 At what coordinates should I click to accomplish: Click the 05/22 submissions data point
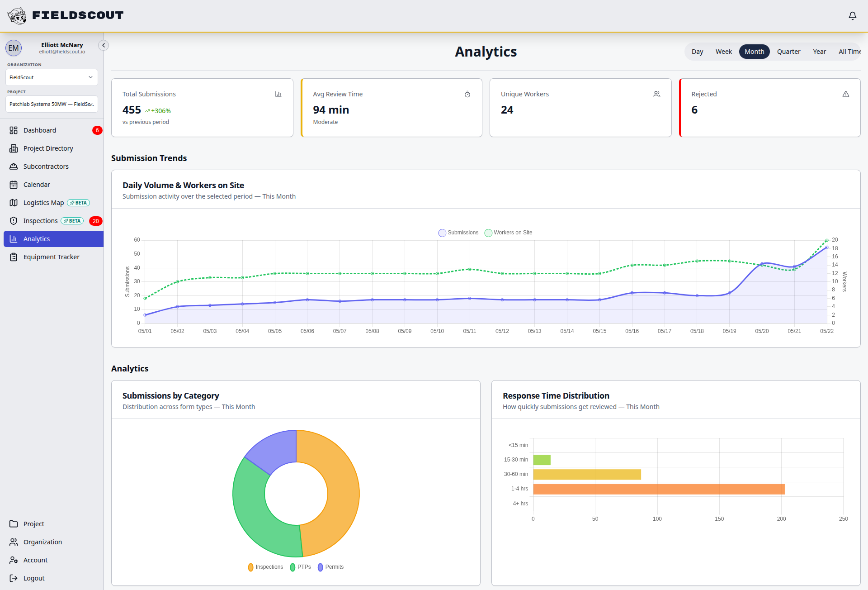[x=827, y=247]
